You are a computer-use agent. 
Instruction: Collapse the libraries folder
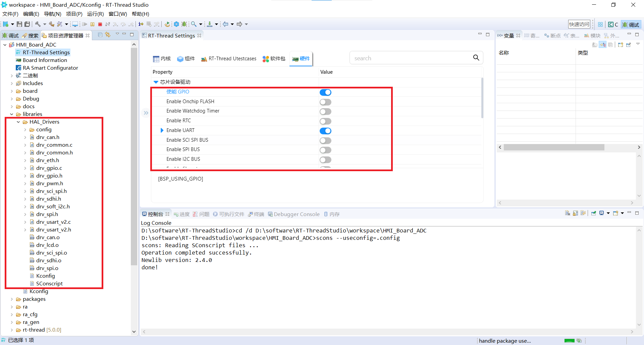coord(12,114)
